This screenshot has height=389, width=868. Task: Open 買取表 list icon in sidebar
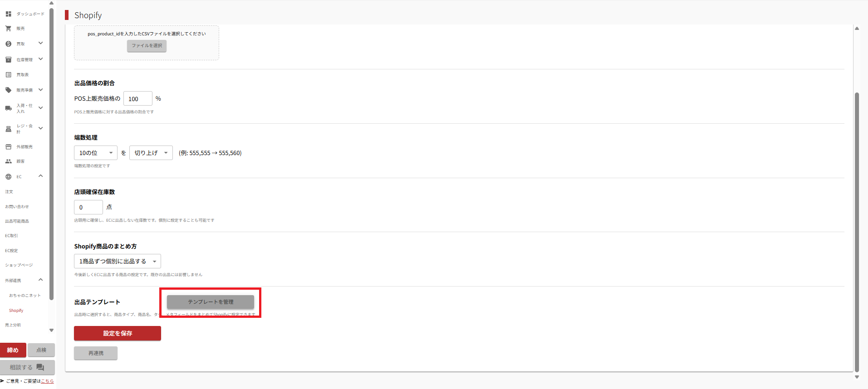click(8, 75)
